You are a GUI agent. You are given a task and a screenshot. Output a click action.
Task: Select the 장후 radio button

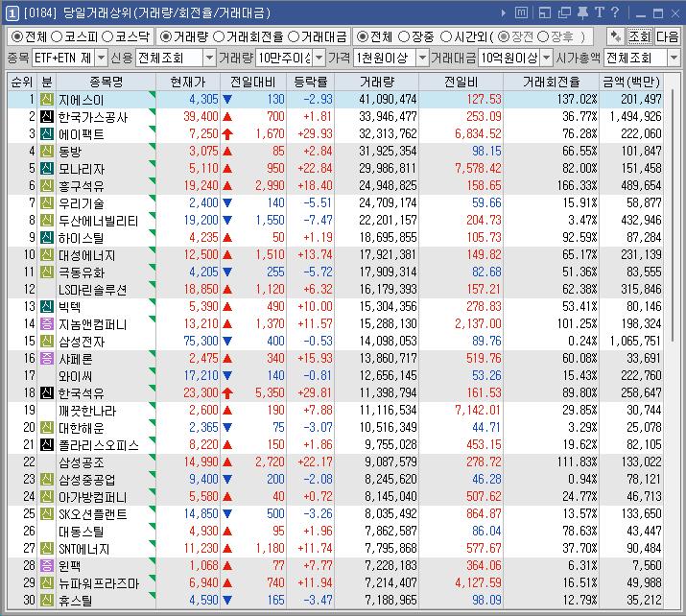click(x=543, y=36)
